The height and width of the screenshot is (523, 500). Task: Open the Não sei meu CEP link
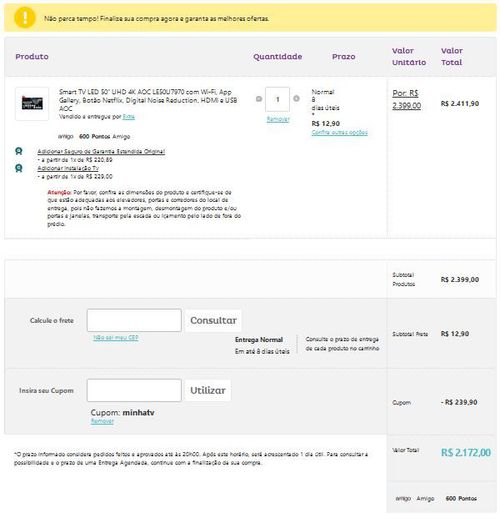pyautogui.click(x=116, y=338)
